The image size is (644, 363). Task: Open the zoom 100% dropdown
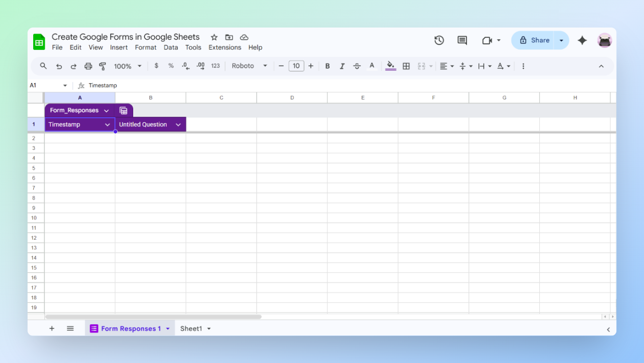(x=128, y=66)
